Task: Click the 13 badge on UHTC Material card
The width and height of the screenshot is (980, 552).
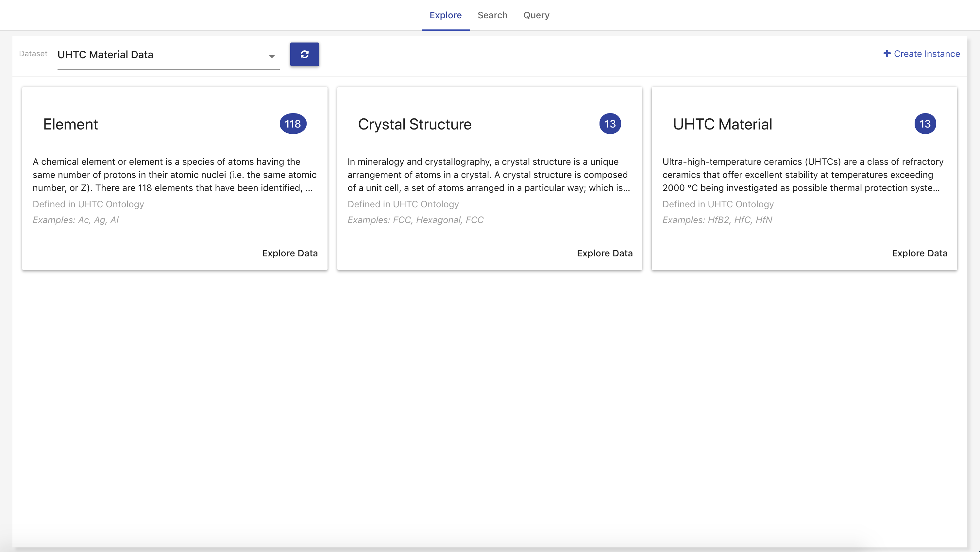Action: 925,123
